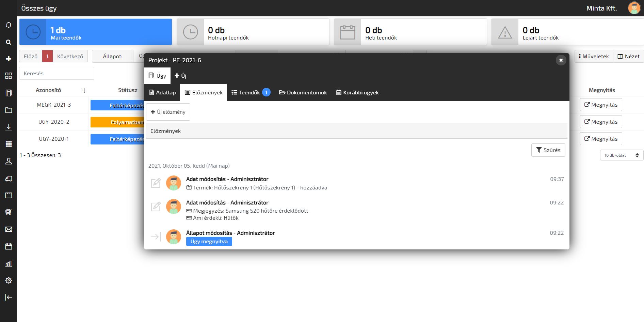The height and width of the screenshot is (322, 644).
Task: Open the Műveletek actions menu
Action: [594, 57]
